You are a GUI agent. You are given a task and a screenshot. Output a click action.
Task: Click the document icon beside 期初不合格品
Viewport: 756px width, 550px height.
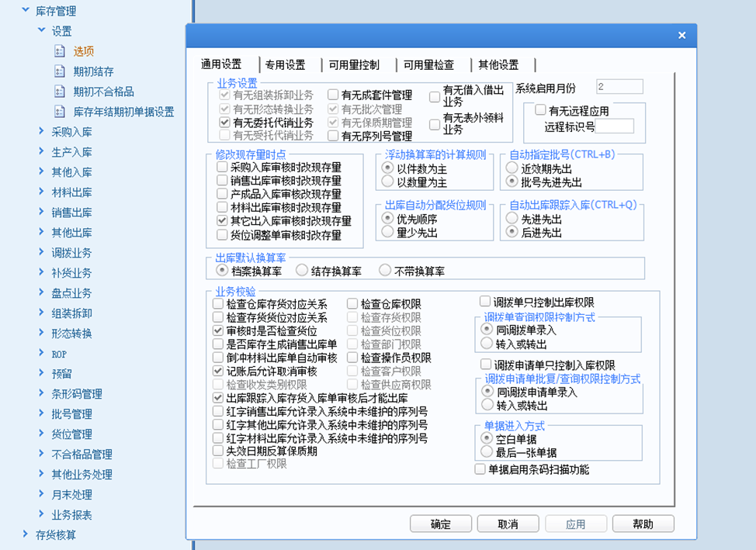point(60,92)
